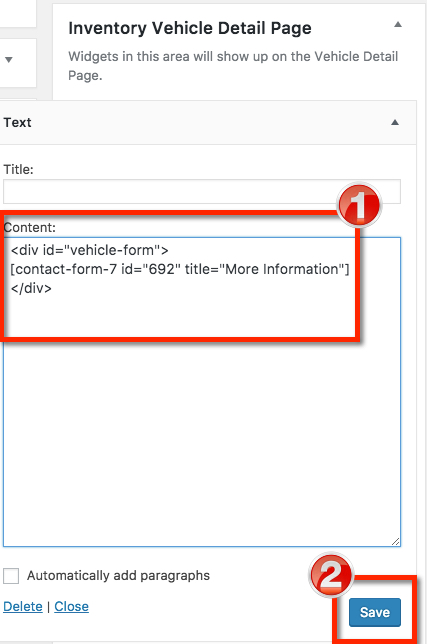Click the widget area description text

[x=233, y=66]
